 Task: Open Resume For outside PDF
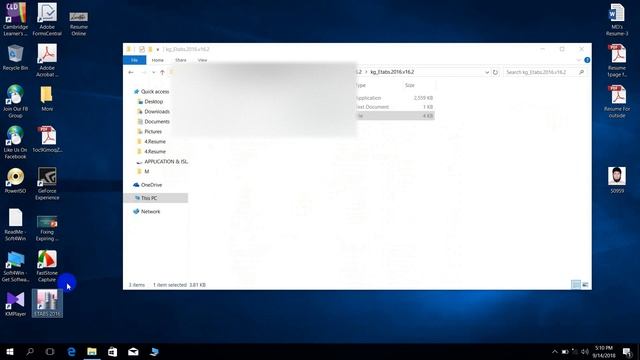click(x=617, y=101)
